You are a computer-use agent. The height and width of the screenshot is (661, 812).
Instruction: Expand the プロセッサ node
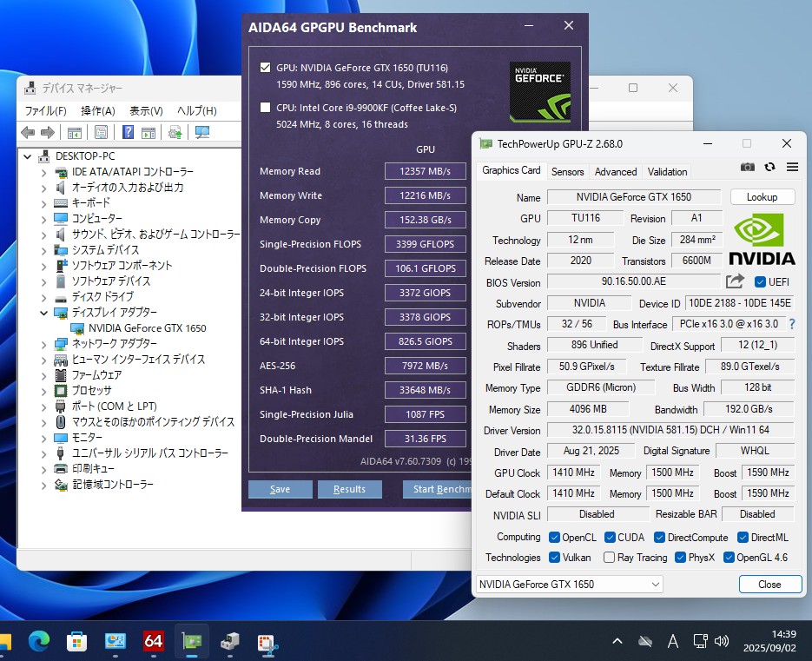coord(44,391)
